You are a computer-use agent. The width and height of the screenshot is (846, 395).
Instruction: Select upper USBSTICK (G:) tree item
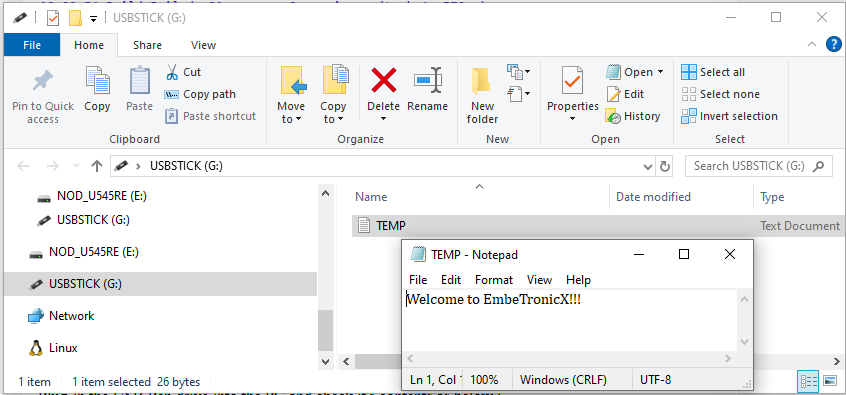click(x=83, y=220)
